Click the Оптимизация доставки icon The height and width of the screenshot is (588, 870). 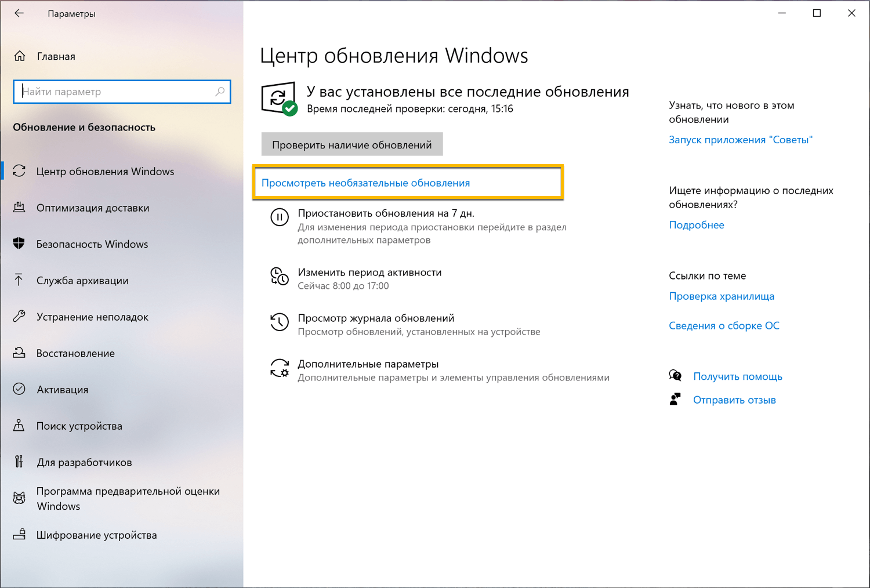(19, 207)
